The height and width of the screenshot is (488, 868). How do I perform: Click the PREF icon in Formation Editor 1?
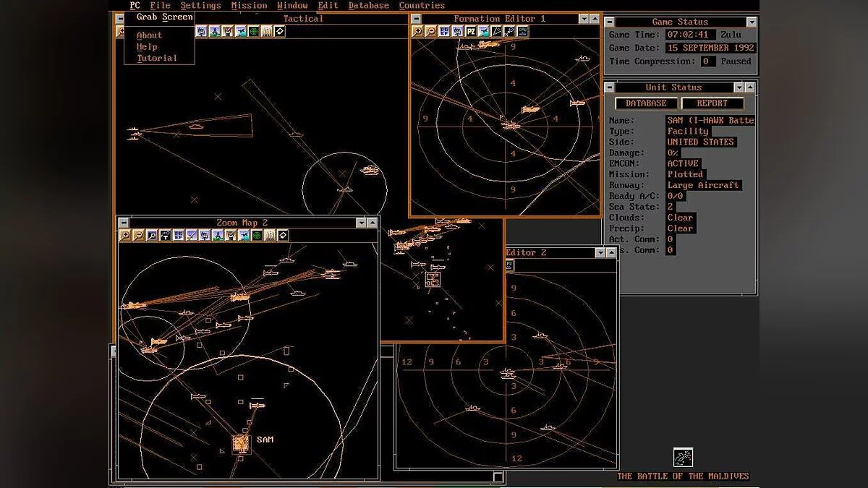coord(445,32)
